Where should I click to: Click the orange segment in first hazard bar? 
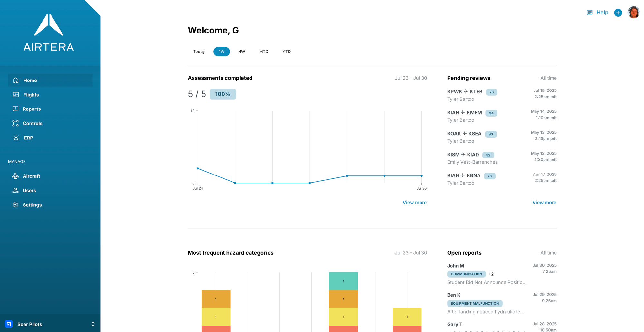coord(216,299)
